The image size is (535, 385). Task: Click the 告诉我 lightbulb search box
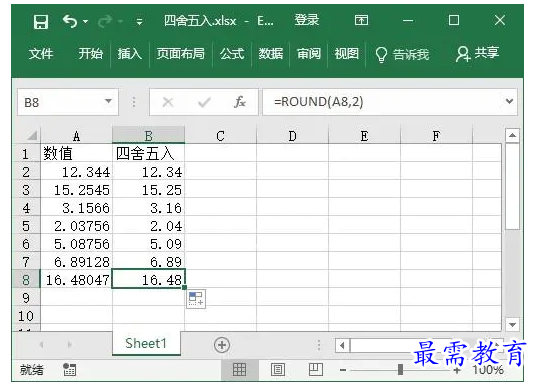pyautogui.click(x=402, y=54)
